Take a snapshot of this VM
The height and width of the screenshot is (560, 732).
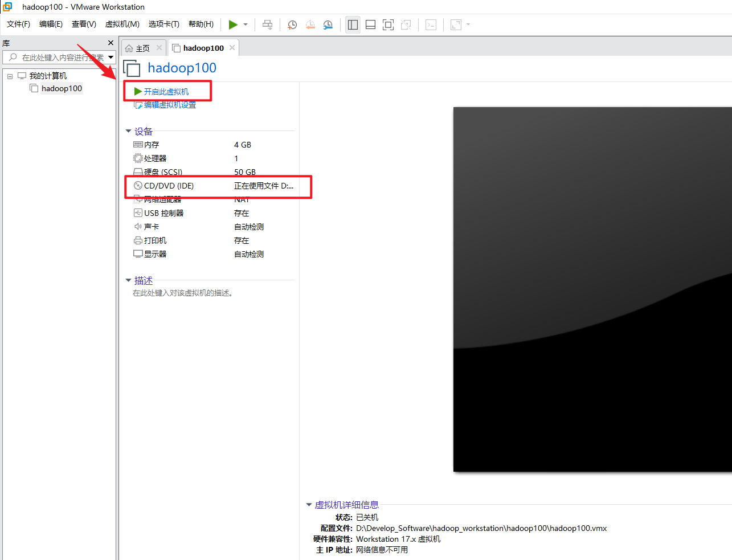click(x=292, y=24)
